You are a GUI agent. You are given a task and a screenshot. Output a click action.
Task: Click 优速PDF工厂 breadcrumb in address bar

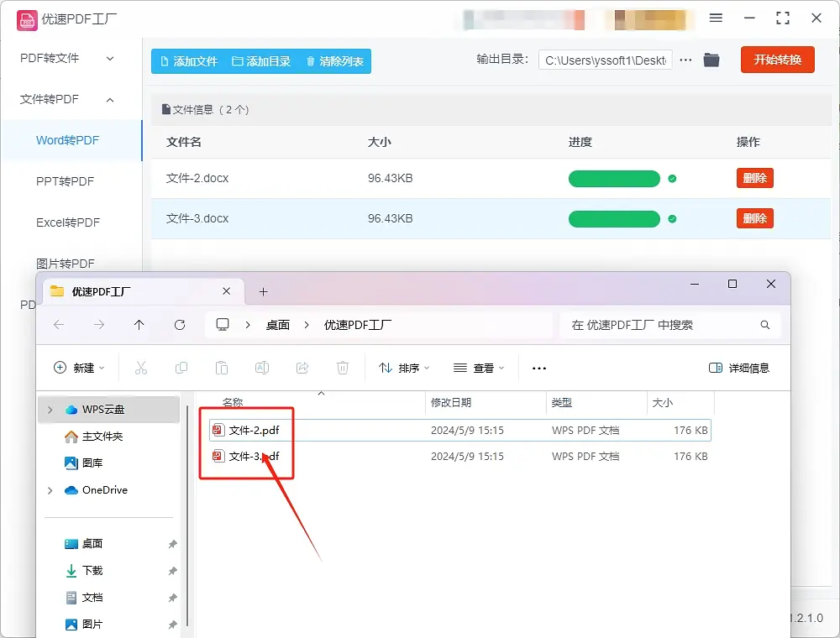357,325
